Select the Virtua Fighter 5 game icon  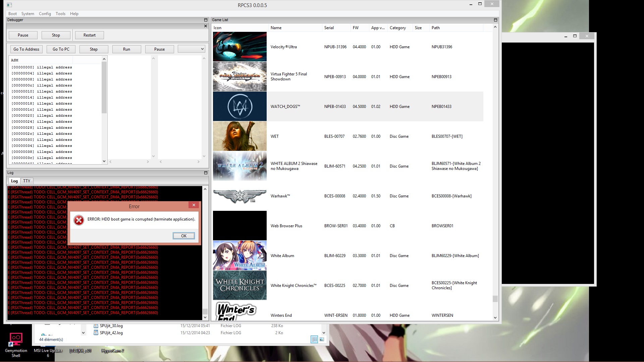click(x=240, y=76)
